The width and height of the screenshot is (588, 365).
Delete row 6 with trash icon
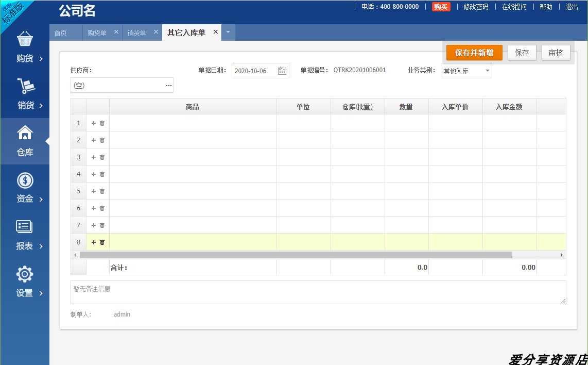click(x=102, y=208)
